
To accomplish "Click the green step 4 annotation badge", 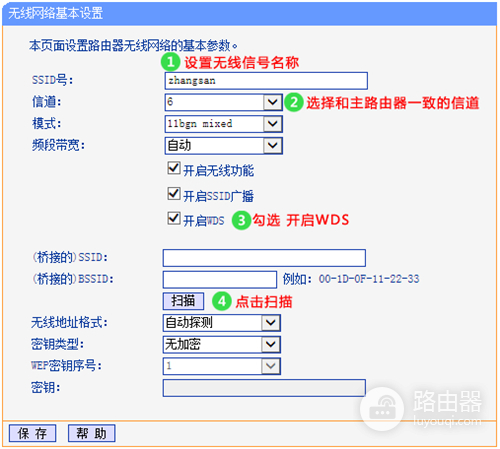I will pyautogui.click(x=222, y=302).
